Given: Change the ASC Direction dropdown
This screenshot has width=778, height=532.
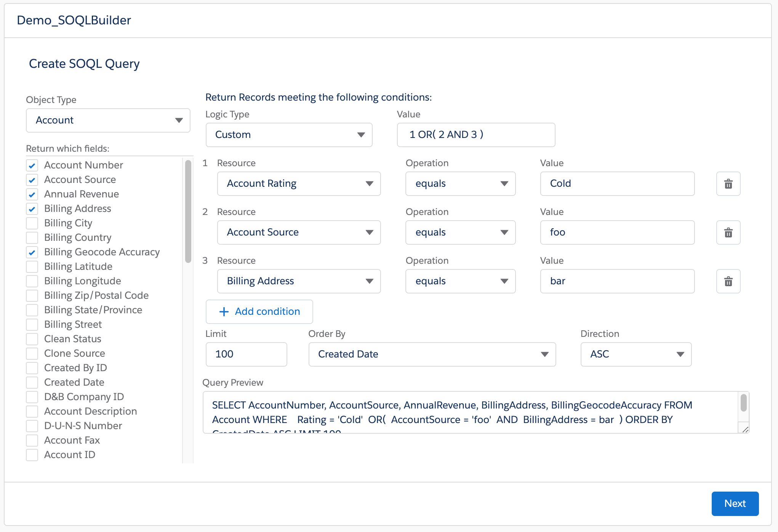Looking at the screenshot, I should [x=636, y=354].
